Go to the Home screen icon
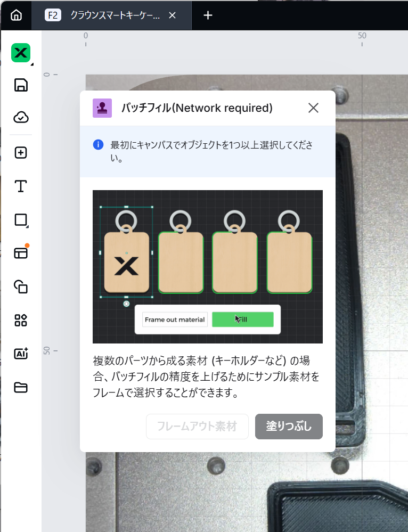The image size is (408, 532). pos(17,15)
